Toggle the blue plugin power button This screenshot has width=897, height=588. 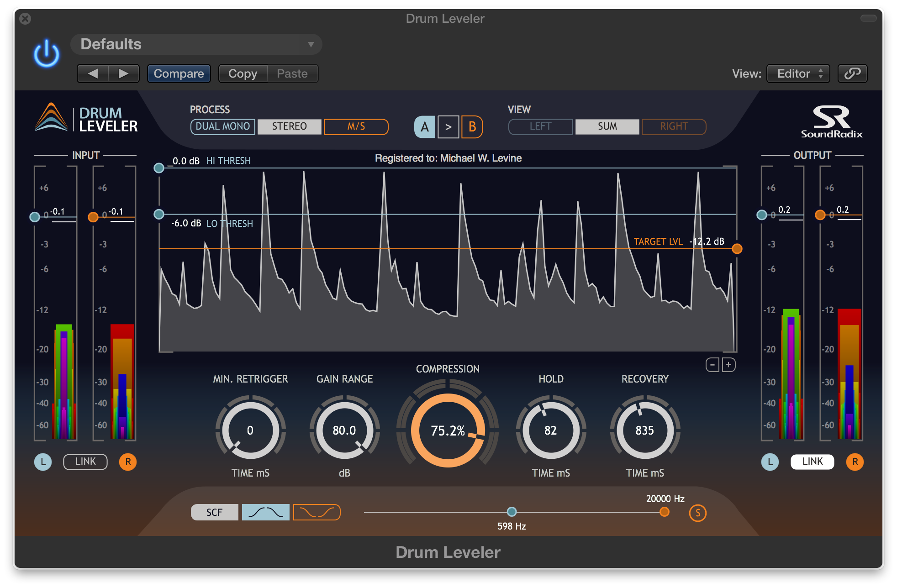pyautogui.click(x=47, y=54)
